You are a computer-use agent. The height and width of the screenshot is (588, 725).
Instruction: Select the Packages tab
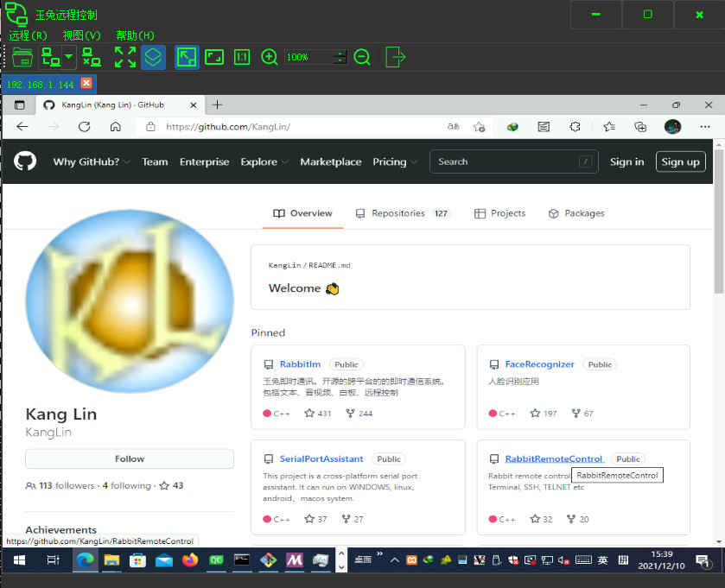tap(576, 213)
